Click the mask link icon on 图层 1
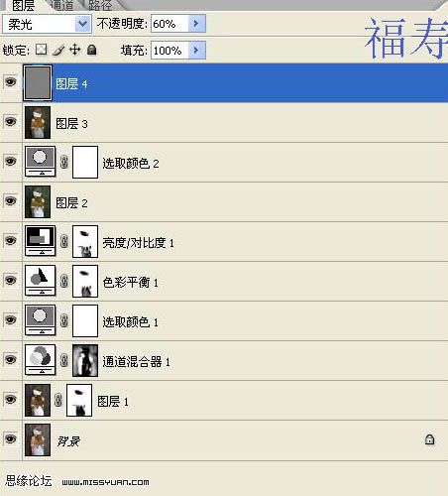The width and height of the screenshot is (448, 496). click(58, 400)
